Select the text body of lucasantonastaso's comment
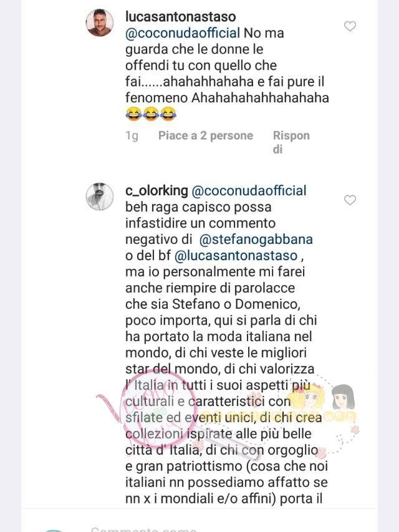The height and width of the screenshot is (532, 399). point(227,74)
